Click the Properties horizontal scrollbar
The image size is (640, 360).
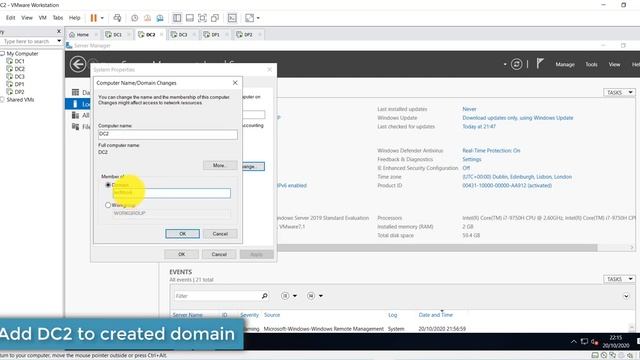[437, 248]
